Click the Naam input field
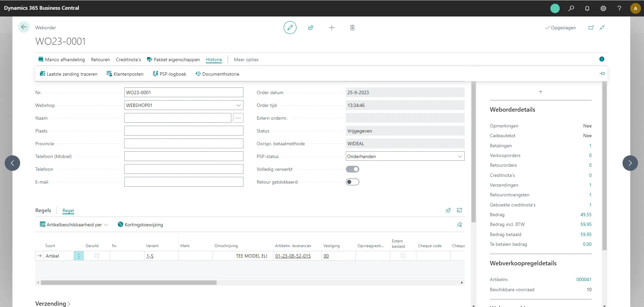644x307 pixels. pos(178,118)
